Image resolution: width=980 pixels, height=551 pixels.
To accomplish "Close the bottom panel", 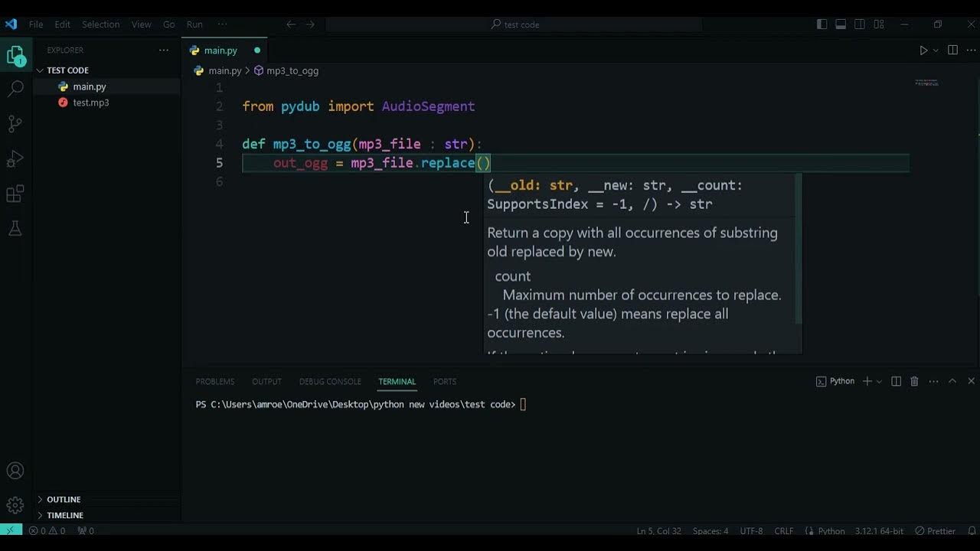I will pos(971,381).
